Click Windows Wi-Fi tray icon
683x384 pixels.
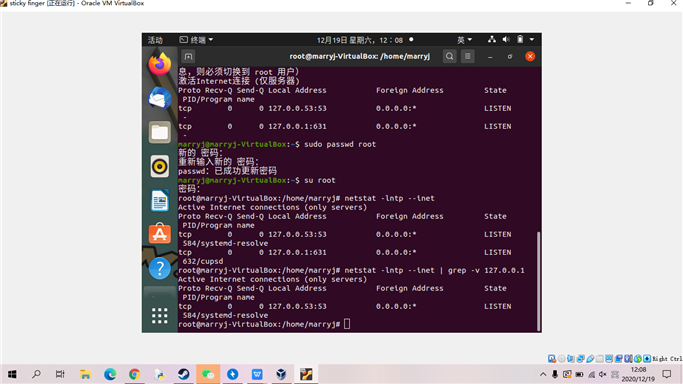(591, 374)
